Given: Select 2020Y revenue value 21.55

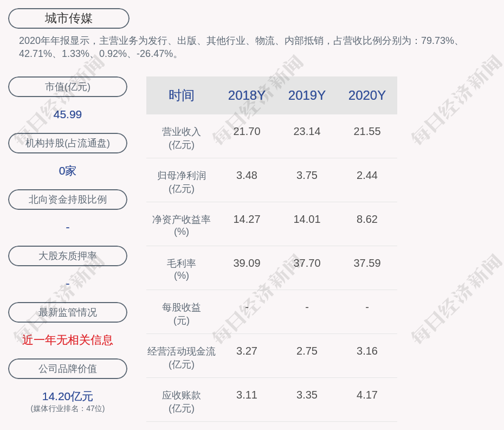Looking at the screenshot, I should 367,132.
